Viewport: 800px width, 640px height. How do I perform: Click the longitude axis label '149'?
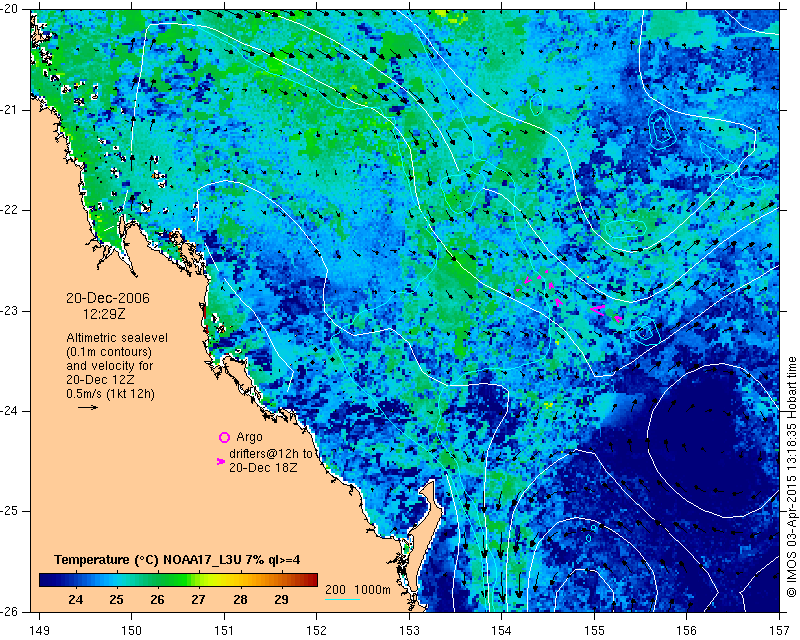[39, 631]
